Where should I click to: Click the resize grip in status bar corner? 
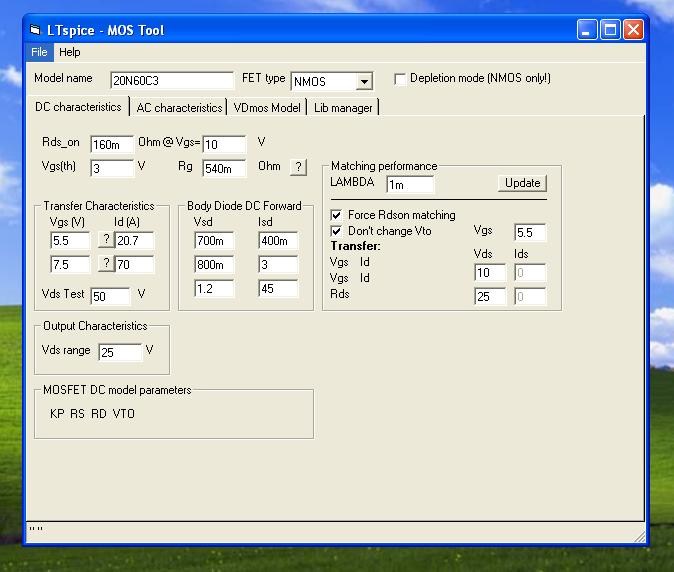[x=640, y=536]
